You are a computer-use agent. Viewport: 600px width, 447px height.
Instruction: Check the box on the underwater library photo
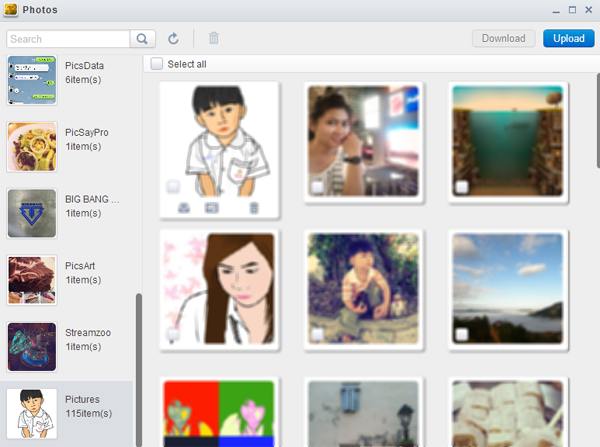(462, 187)
